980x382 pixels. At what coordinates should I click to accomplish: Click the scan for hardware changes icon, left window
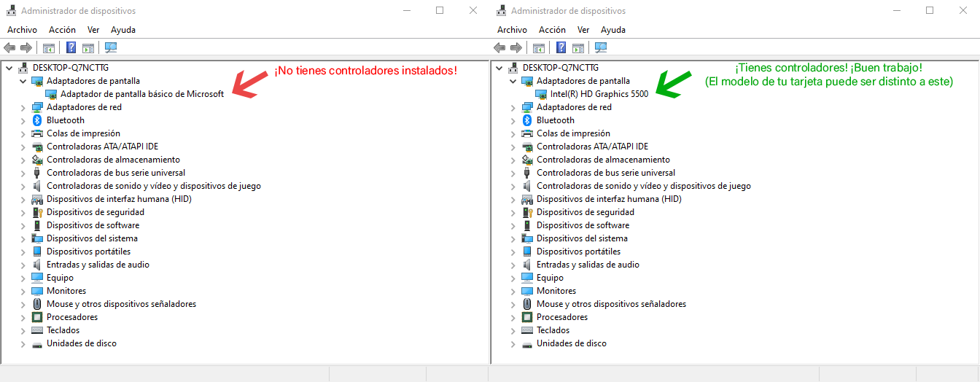click(x=111, y=47)
